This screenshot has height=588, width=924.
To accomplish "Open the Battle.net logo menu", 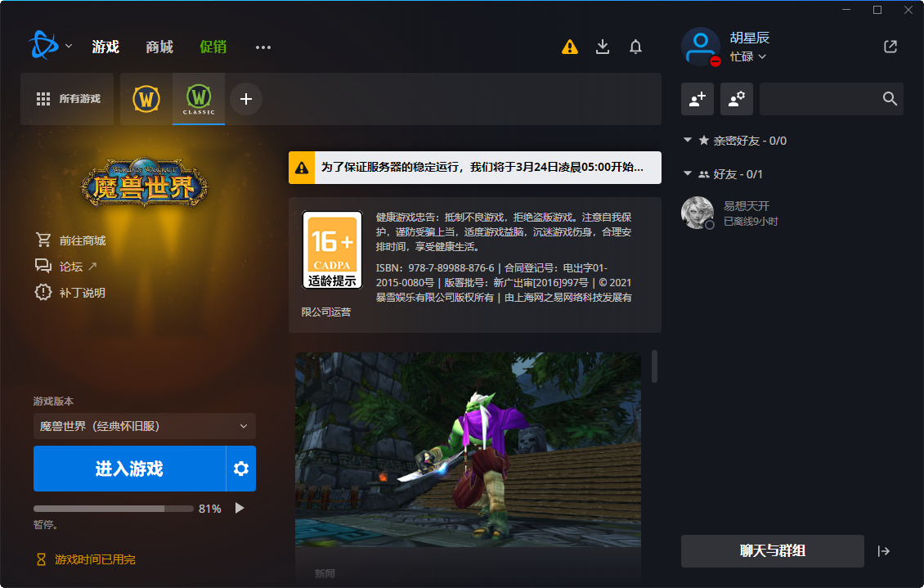I will coord(43,45).
